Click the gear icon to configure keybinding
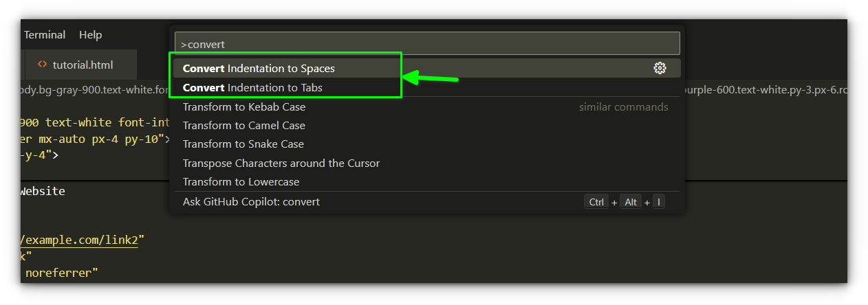Screen dimensions: 868x305 (660, 68)
